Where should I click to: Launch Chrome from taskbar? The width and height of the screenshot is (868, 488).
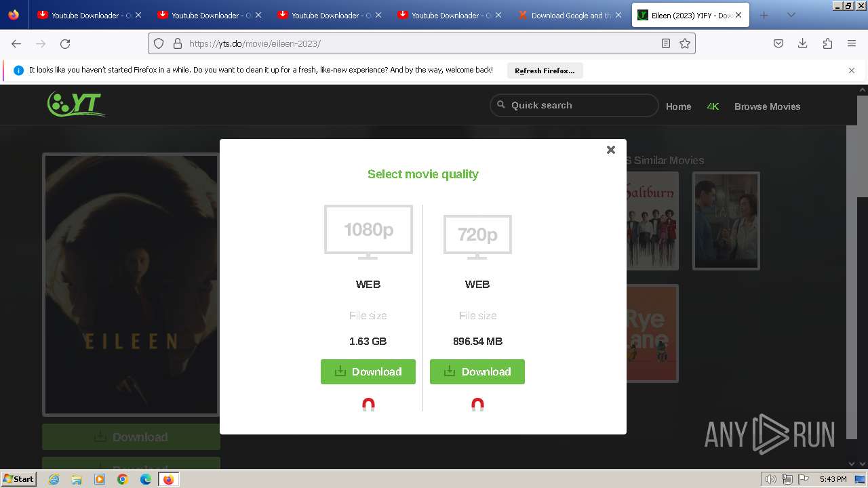coord(123,479)
